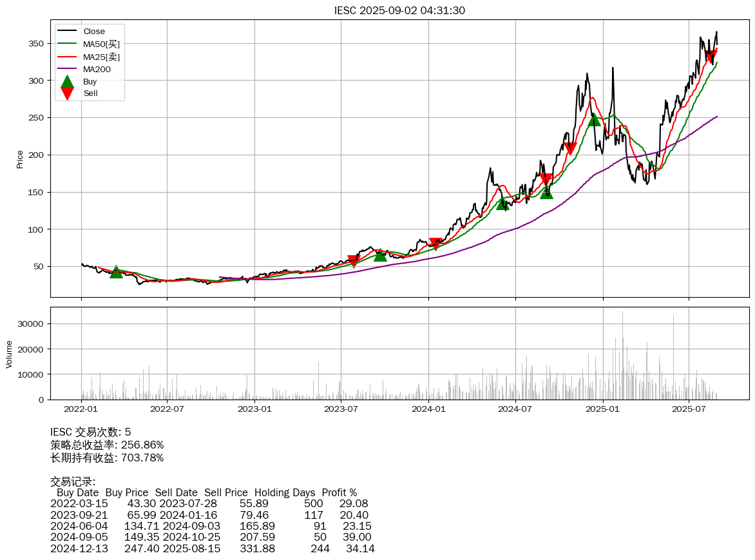Click the Buy marker near 2023-09
This screenshot has width=755, height=560.
point(381,255)
